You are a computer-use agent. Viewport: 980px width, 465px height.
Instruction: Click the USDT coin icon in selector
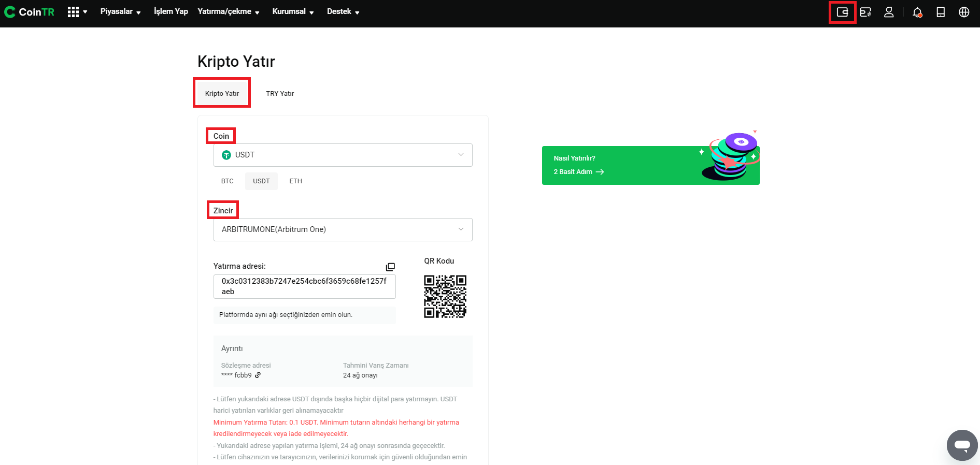point(226,155)
